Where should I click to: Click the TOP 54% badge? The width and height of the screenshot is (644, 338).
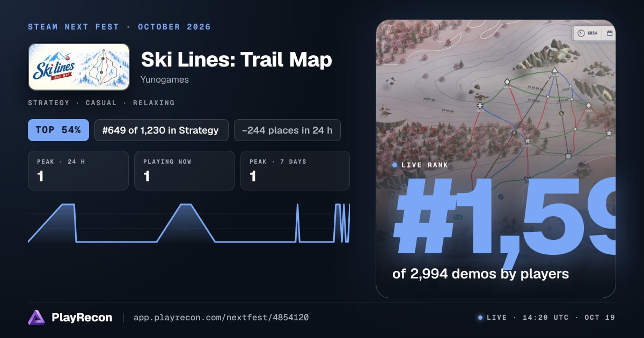coord(58,130)
